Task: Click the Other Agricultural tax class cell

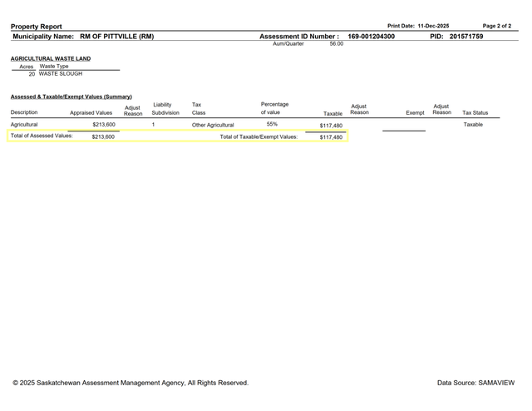Action: [213, 125]
